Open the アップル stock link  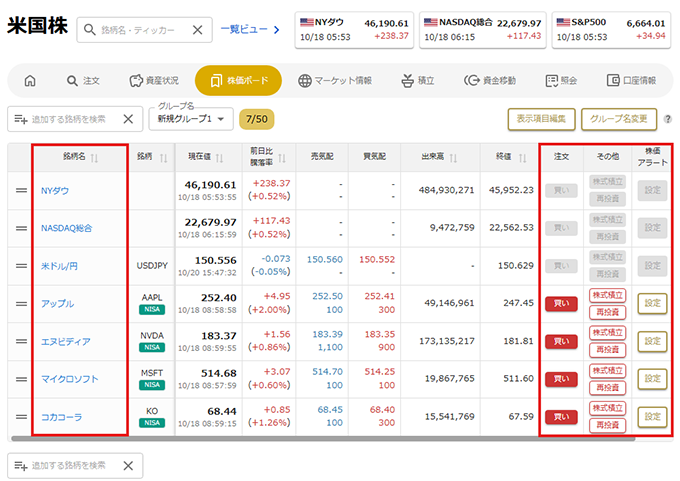tap(57, 304)
